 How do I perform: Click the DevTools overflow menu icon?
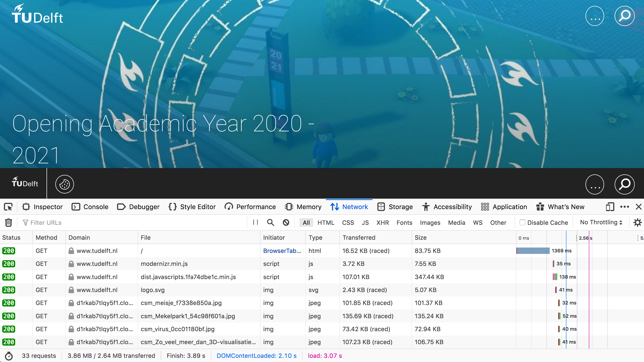pyautogui.click(x=625, y=206)
